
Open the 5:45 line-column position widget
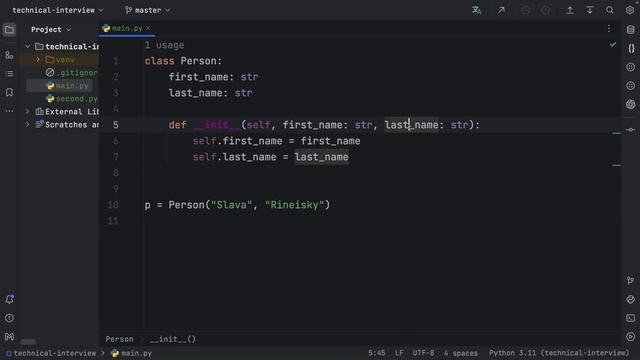(376, 353)
